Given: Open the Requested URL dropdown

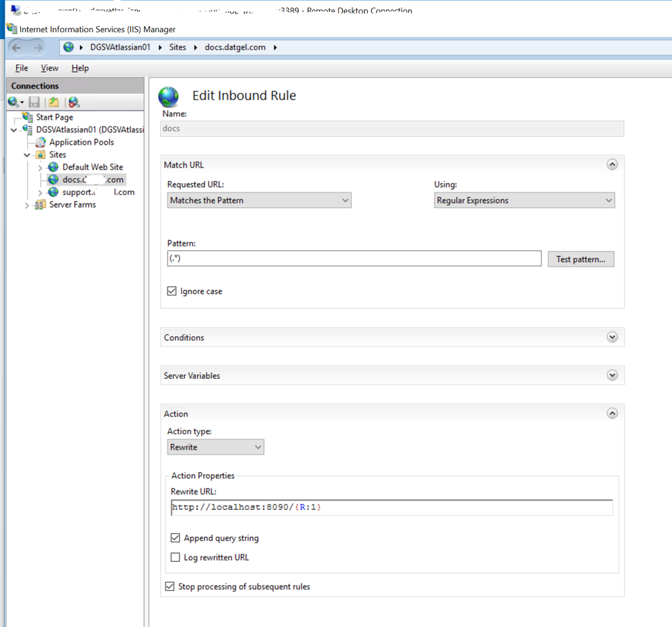Looking at the screenshot, I should (259, 200).
